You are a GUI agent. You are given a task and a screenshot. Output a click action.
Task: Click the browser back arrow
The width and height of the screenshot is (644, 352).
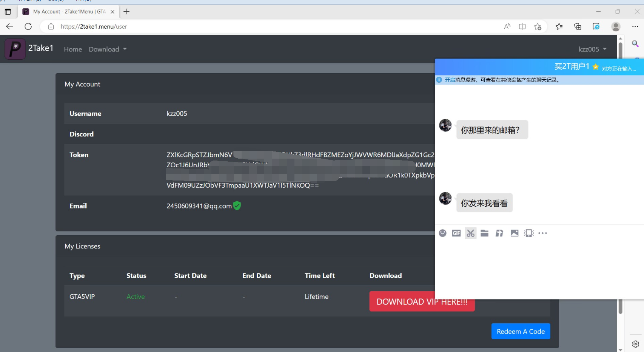[x=9, y=26]
